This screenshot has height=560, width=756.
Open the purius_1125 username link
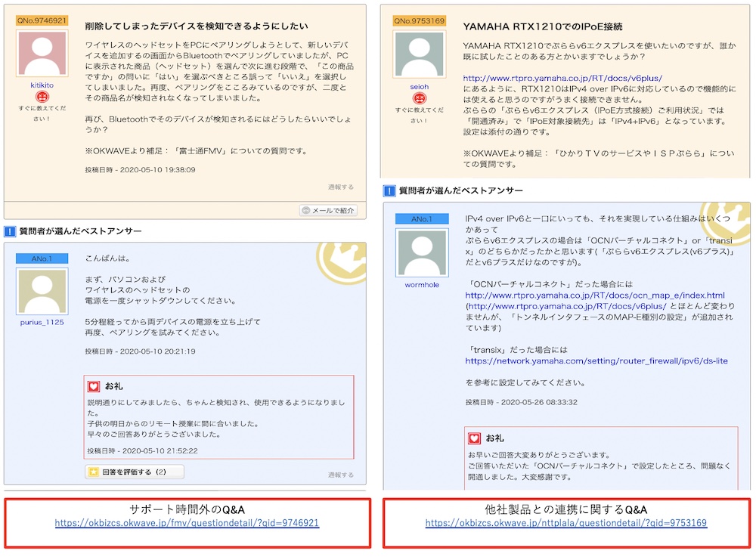42,322
